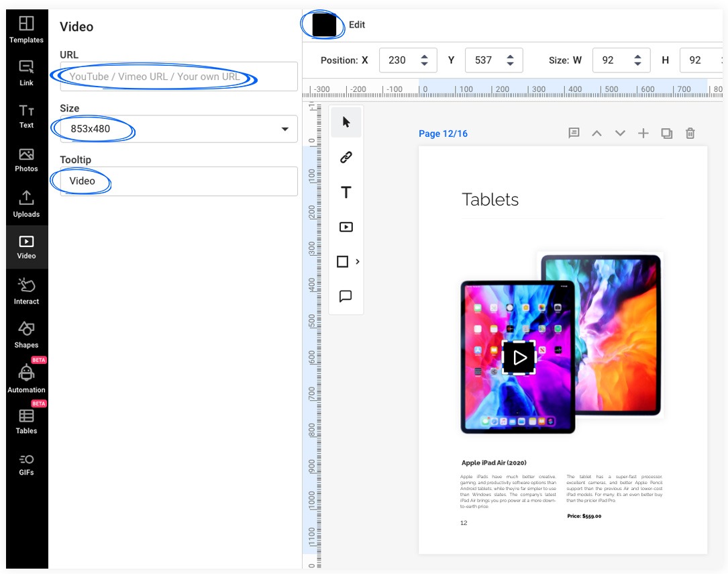Image resolution: width=728 pixels, height=574 pixels.
Task: Click the Price: $559.00 text
Action: (584, 516)
